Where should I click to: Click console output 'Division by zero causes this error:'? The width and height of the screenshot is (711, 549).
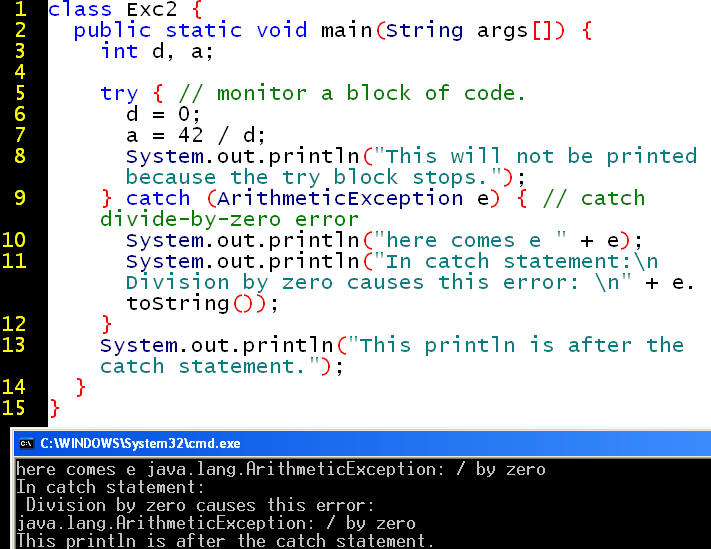[200, 505]
